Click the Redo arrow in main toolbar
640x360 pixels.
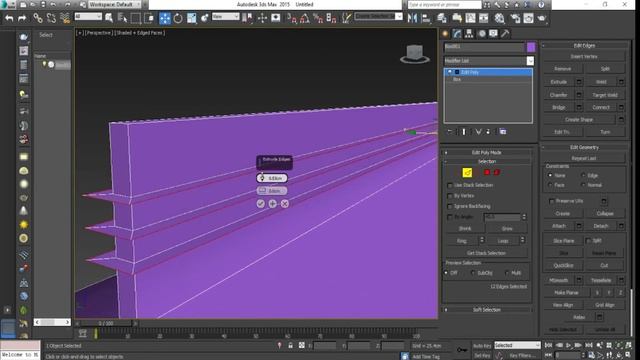click(22, 18)
